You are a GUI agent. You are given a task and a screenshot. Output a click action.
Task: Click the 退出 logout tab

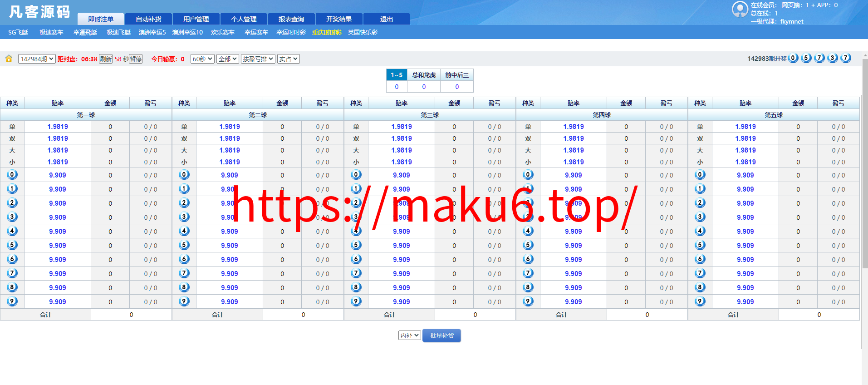pos(387,19)
